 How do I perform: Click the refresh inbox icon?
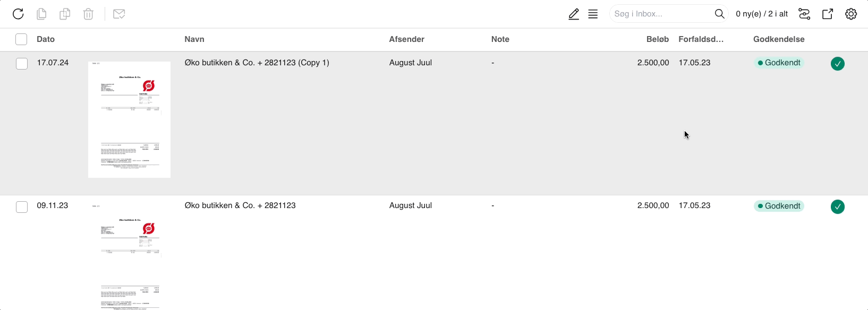18,14
